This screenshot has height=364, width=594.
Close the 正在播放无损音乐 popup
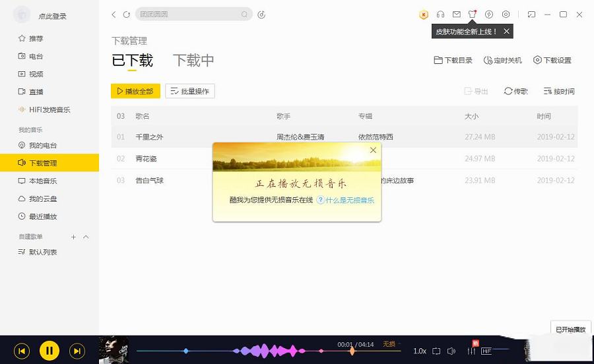[x=373, y=150]
